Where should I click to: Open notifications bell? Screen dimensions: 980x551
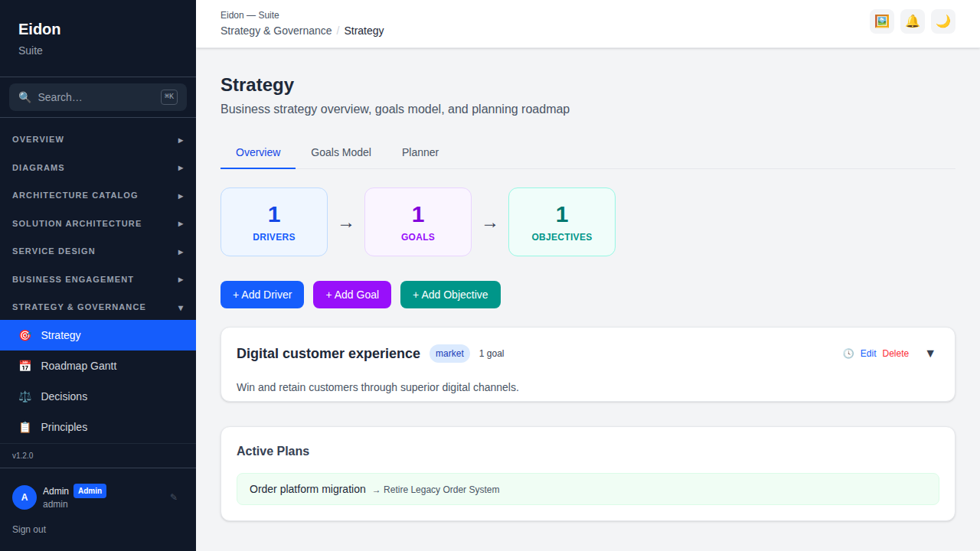click(x=913, y=21)
